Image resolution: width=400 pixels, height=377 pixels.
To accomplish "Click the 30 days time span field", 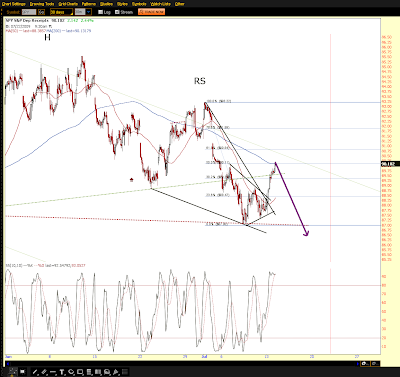I will [61, 12].
